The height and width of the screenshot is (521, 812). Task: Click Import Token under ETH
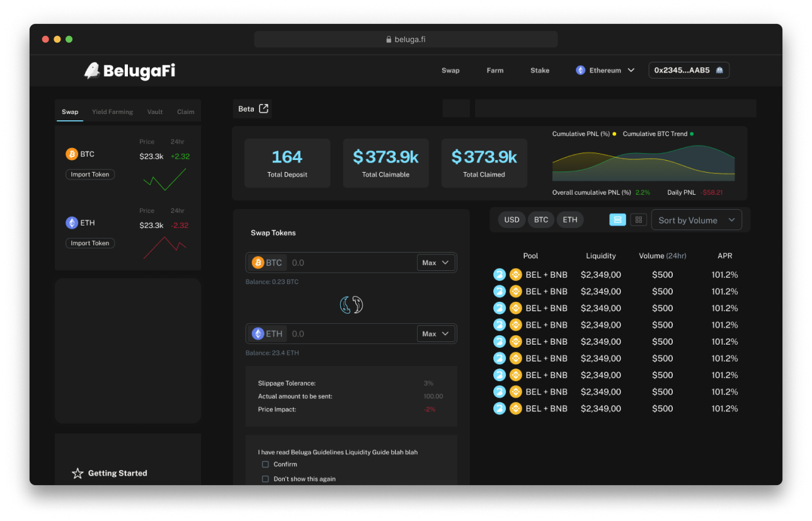(90, 243)
